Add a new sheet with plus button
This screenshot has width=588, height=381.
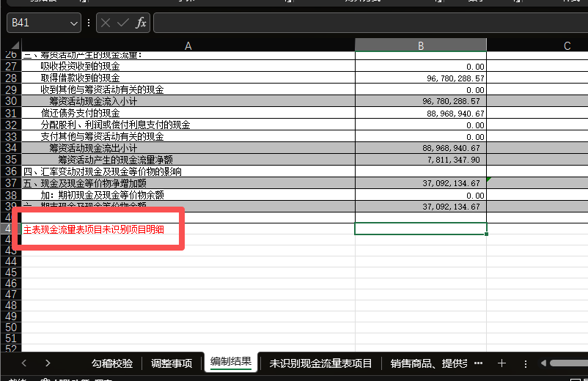tap(501, 363)
